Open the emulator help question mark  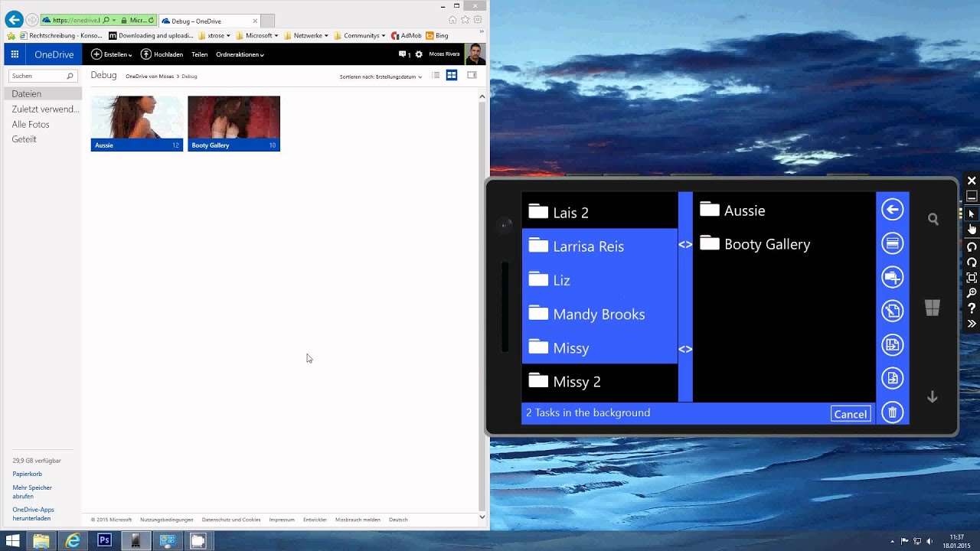(x=972, y=308)
